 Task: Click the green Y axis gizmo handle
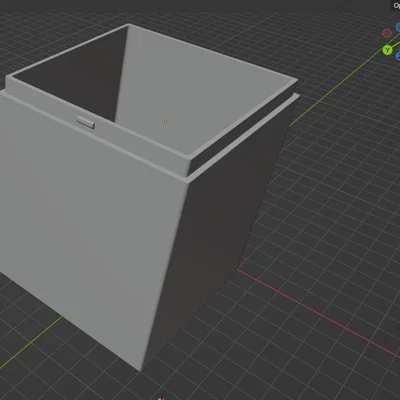(387, 50)
